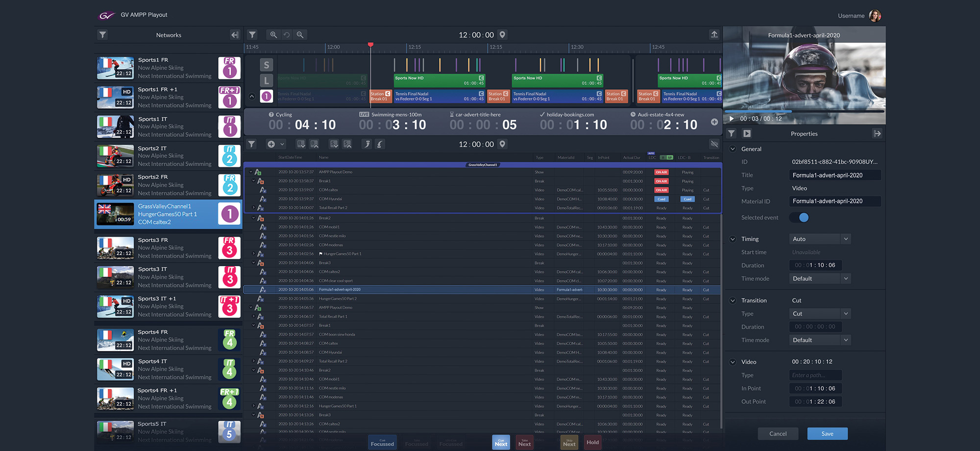Zoom in on the timeline

tap(273, 35)
